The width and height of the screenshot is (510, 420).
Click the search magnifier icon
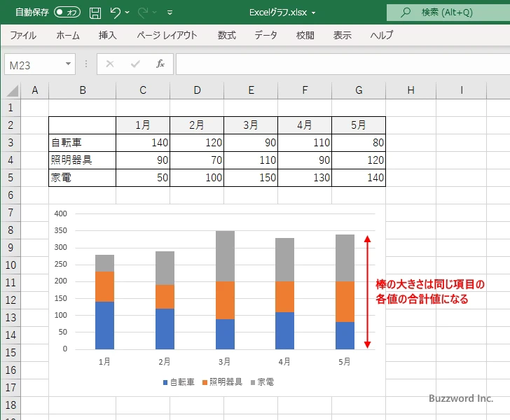pyautogui.click(x=405, y=13)
